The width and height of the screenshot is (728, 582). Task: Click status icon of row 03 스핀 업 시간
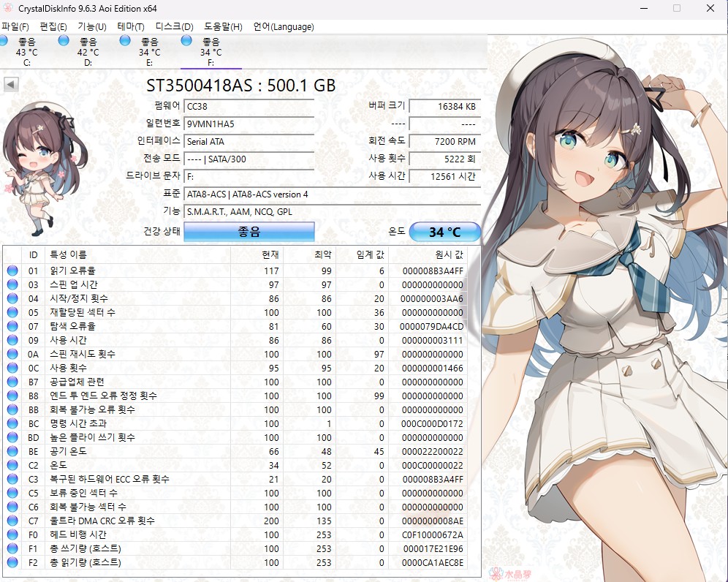12,284
